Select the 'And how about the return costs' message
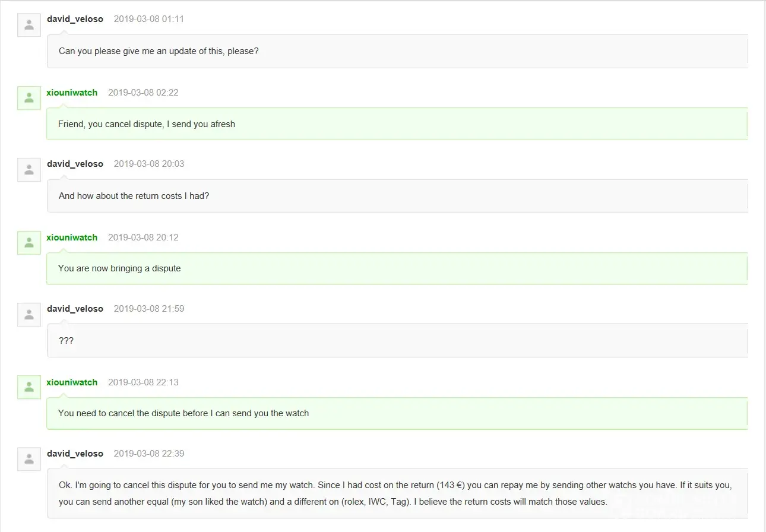This screenshot has width=766, height=532. (134, 196)
